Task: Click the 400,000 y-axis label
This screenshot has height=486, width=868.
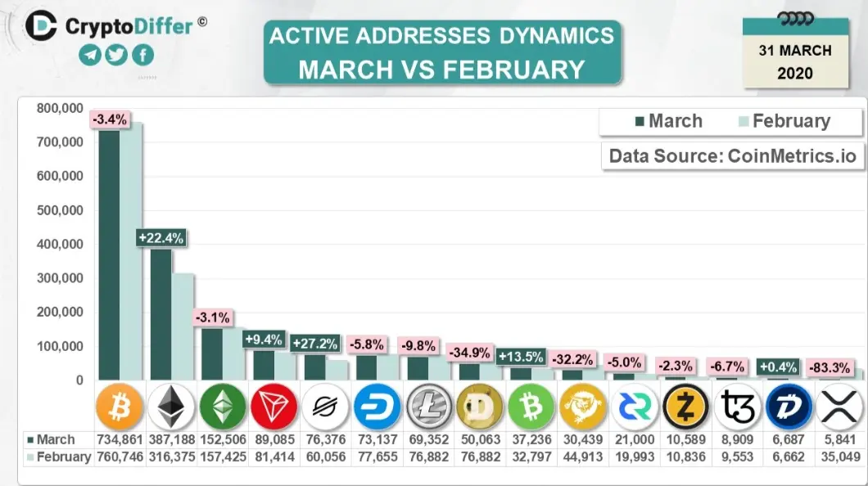Action: point(60,245)
